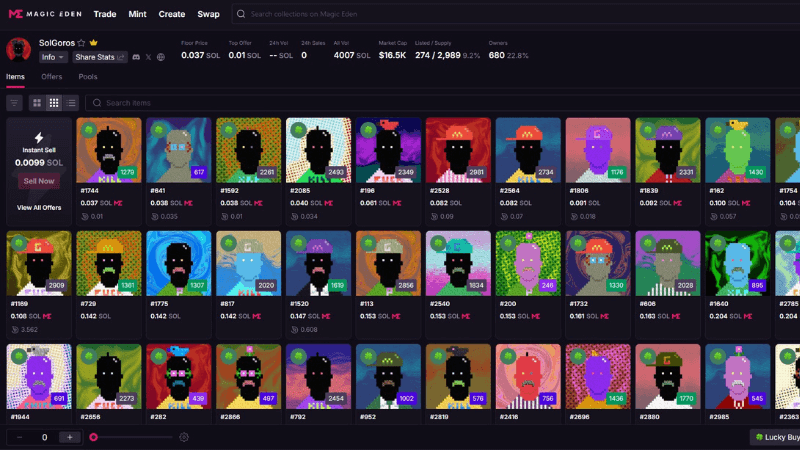Click rank badge 617 on item #641
The width and height of the screenshot is (800, 450).
click(199, 172)
